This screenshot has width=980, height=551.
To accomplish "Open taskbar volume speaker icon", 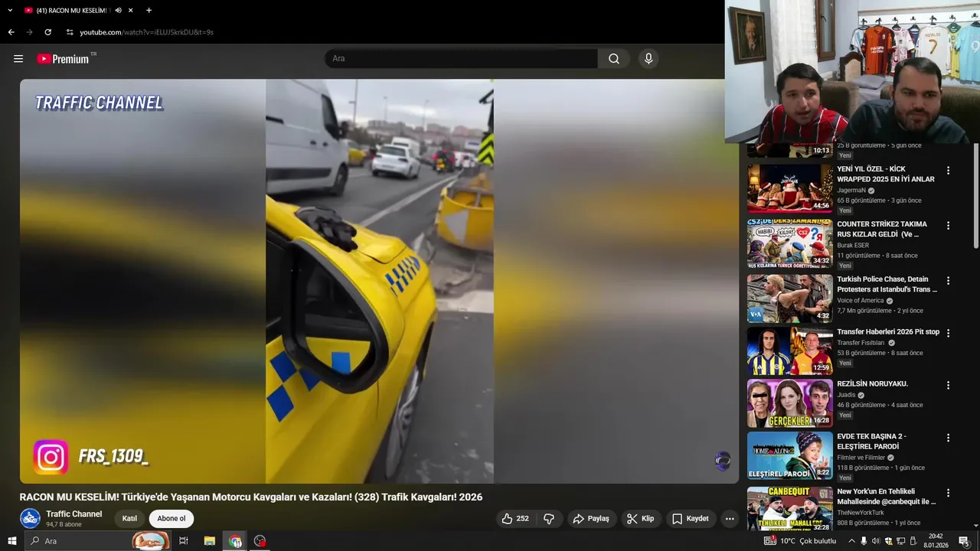I will pos(876,541).
